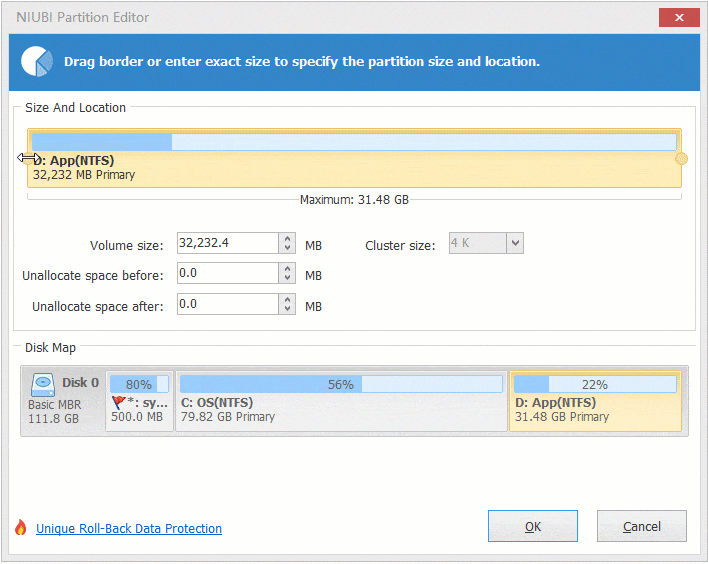The width and height of the screenshot is (708, 564).
Task: Decrease Unallocate space after value
Action: pyautogui.click(x=287, y=309)
